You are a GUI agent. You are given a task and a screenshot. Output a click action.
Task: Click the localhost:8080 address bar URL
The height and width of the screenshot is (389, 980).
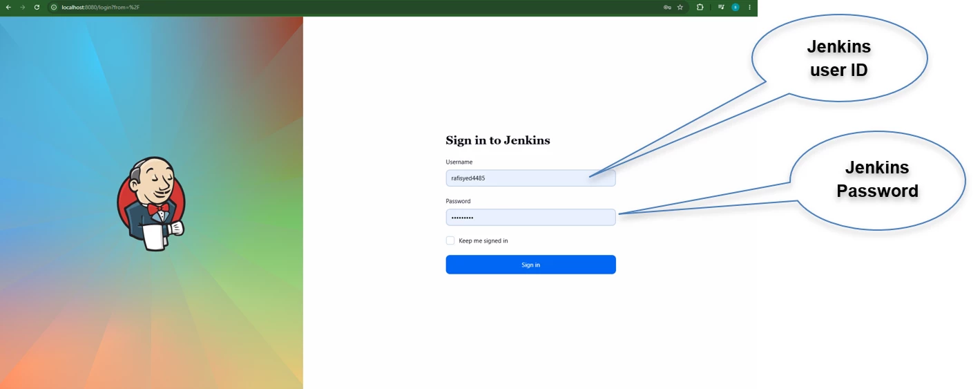[101, 7]
